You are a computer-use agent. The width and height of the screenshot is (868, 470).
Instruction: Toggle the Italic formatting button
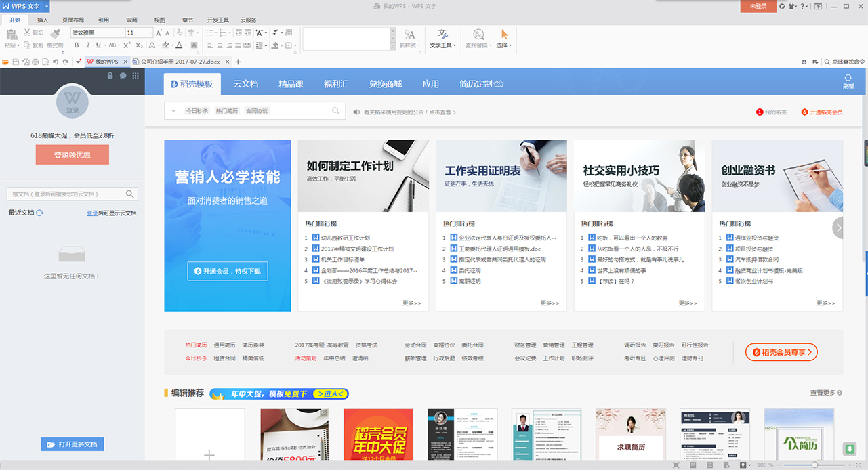click(x=87, y=45)
